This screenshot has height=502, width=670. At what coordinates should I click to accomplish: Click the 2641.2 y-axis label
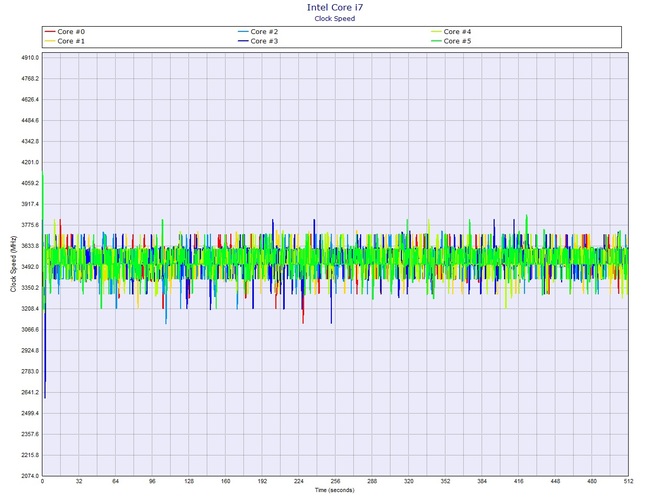coord(30,392)
